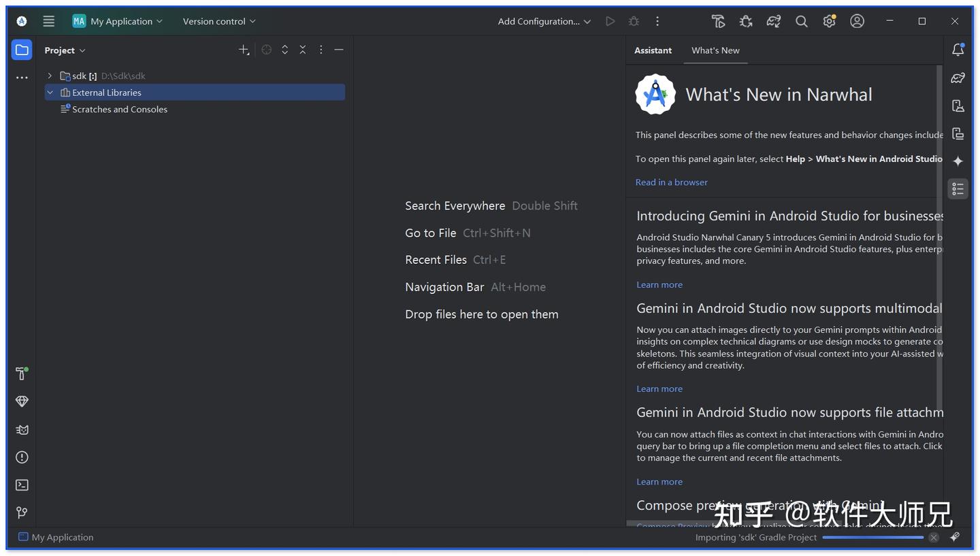Collapse the External Libraries node arrow

tap(50, 93)
